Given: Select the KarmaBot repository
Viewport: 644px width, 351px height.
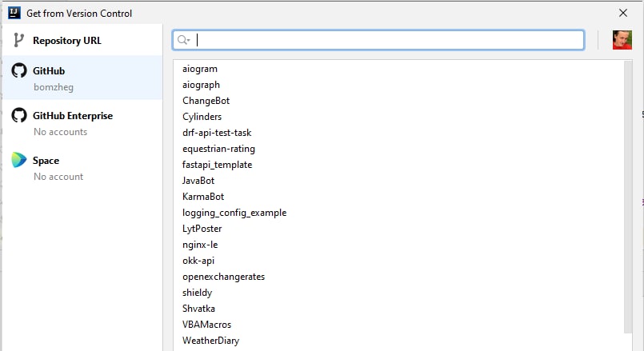Looking at the screenshot, I should click(398, 197).
